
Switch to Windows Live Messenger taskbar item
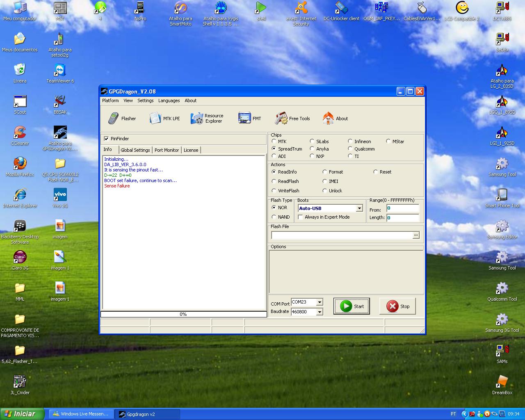(81, 414)
